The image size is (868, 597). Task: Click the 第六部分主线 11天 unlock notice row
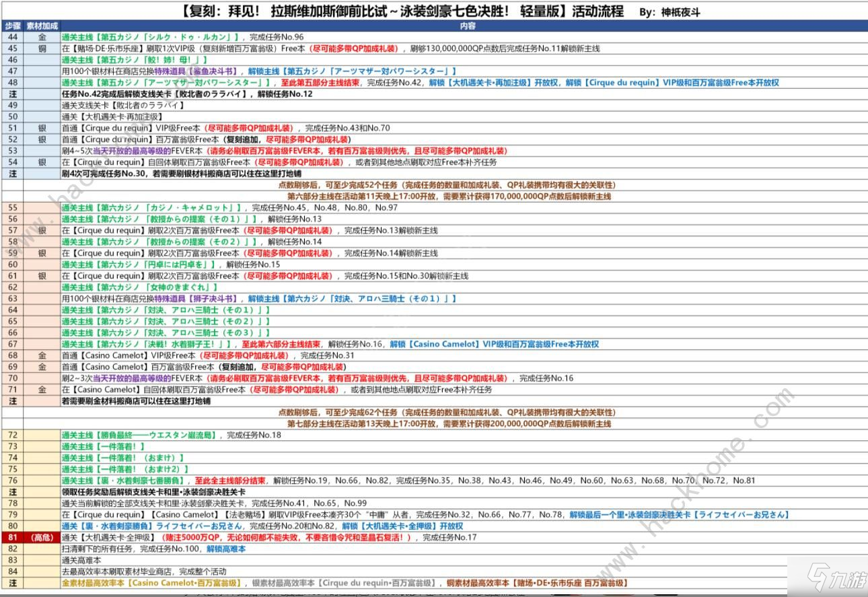pyautogui.click(x=449, y=197)
